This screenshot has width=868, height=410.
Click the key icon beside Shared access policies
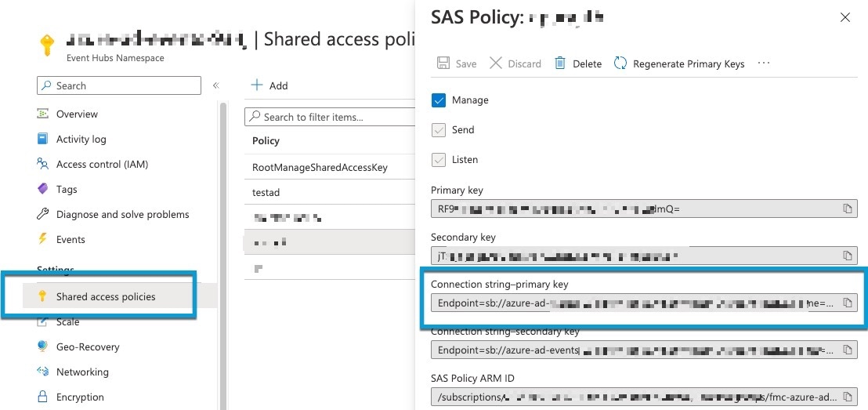pos(42,296)
